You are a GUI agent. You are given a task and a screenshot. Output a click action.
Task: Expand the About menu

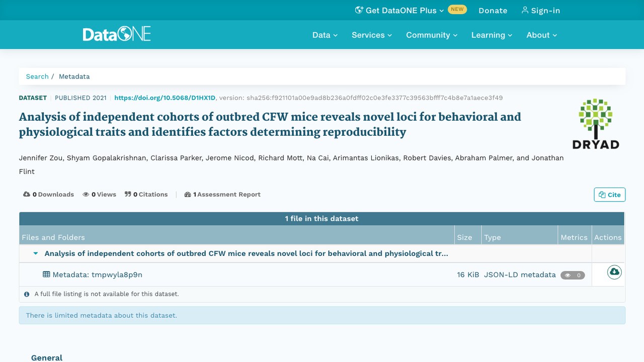(x=542, y=35)
